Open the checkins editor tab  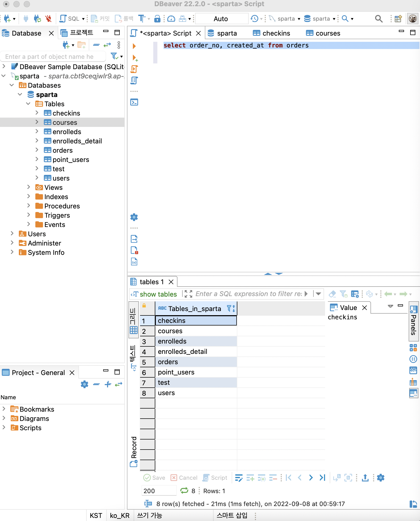pyautogui.click(x=271, y=33)
